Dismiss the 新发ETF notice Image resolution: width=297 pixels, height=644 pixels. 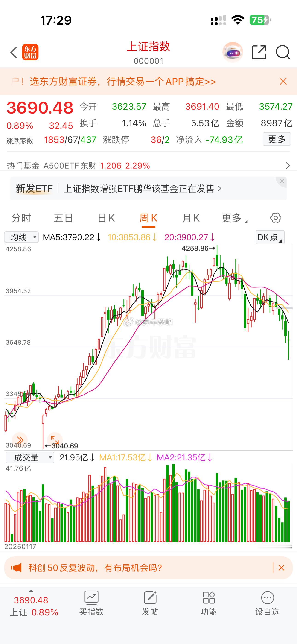tap(282, 181)
